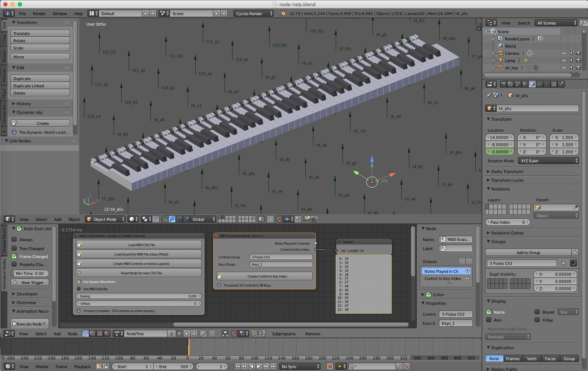The height and width of the screenshot is (371, 588).
Task: Open the Render properties tab camera icon
Action: click(503, 84)
